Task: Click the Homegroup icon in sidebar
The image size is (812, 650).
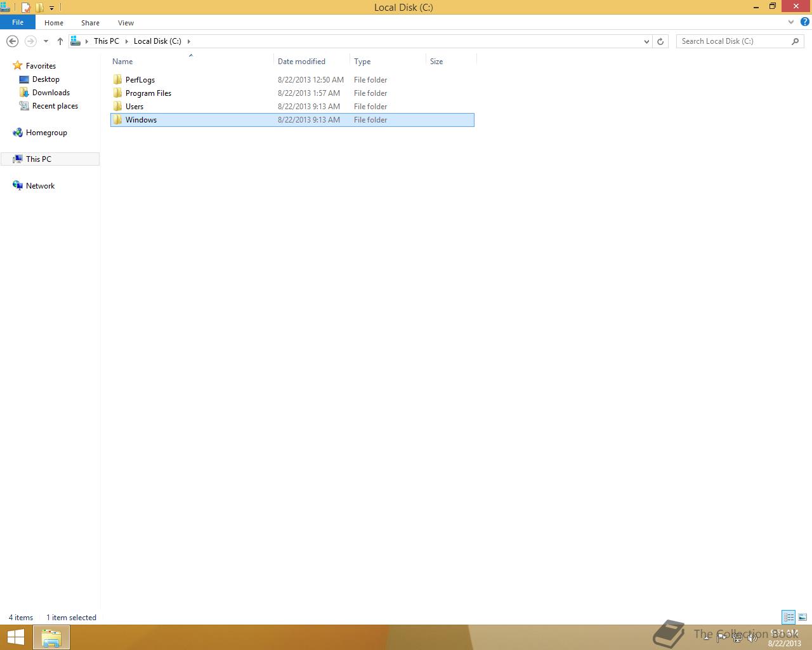Action: 18,133
